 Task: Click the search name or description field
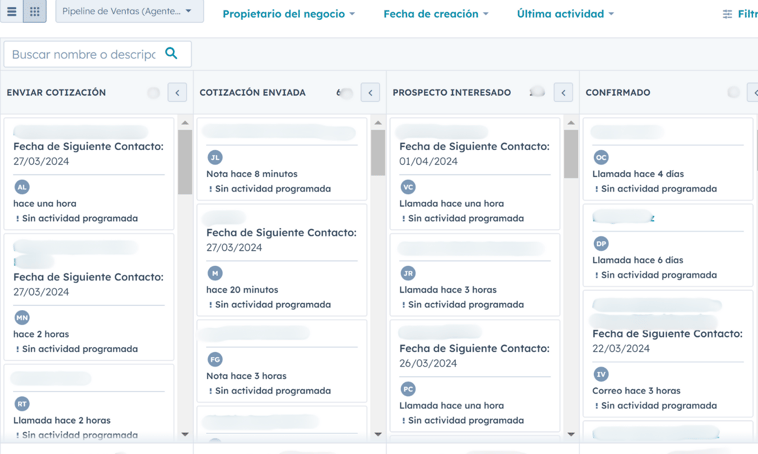(84, 54)
